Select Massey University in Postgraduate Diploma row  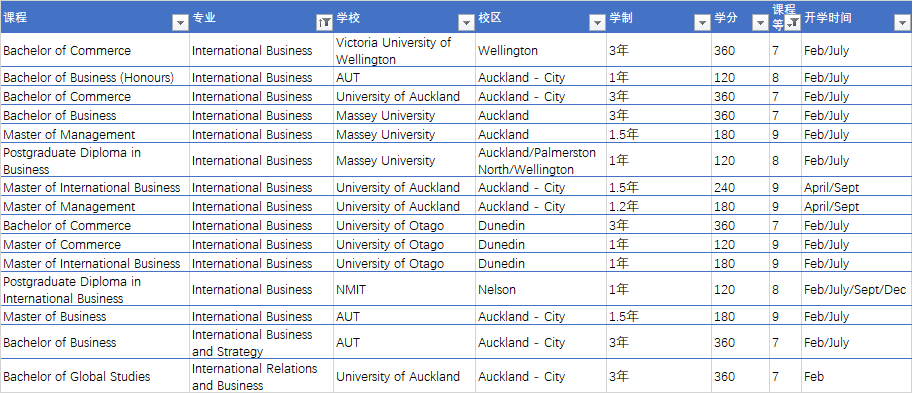click(404, 160)
